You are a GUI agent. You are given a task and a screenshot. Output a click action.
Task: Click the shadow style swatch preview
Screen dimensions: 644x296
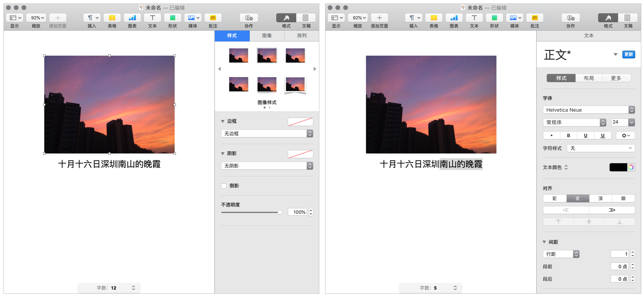click(300, 154)
